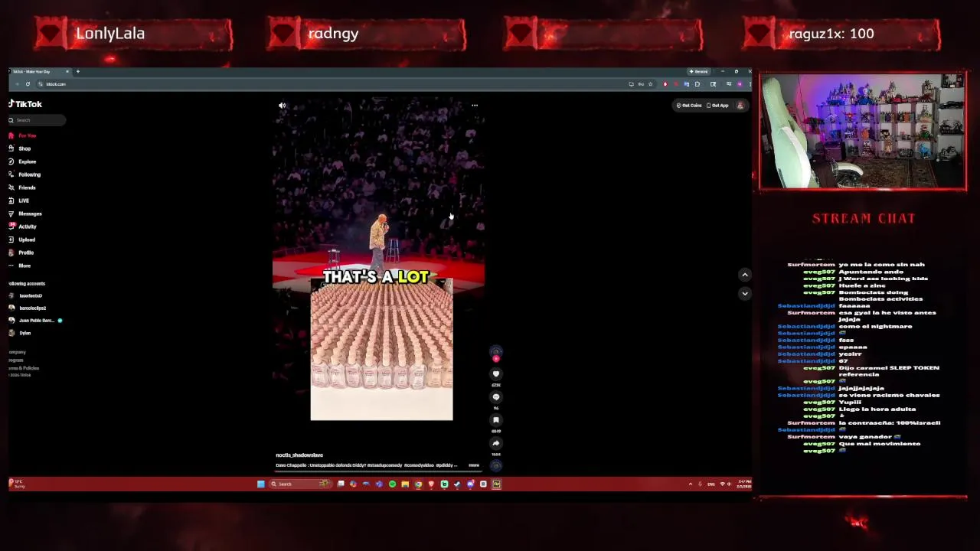Bookmark the video with the favorites icon
The width and height of the screenshot is (980, 551).
(496, 420)
